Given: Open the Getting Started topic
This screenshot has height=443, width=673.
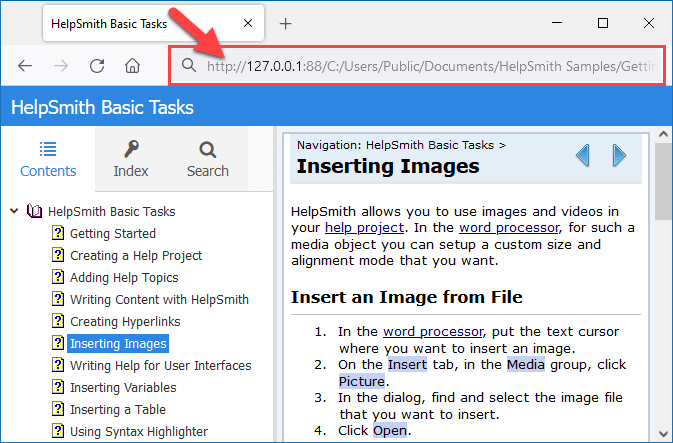Looking at the screenshot, I should pyautogui.click(x=113, y=234).
